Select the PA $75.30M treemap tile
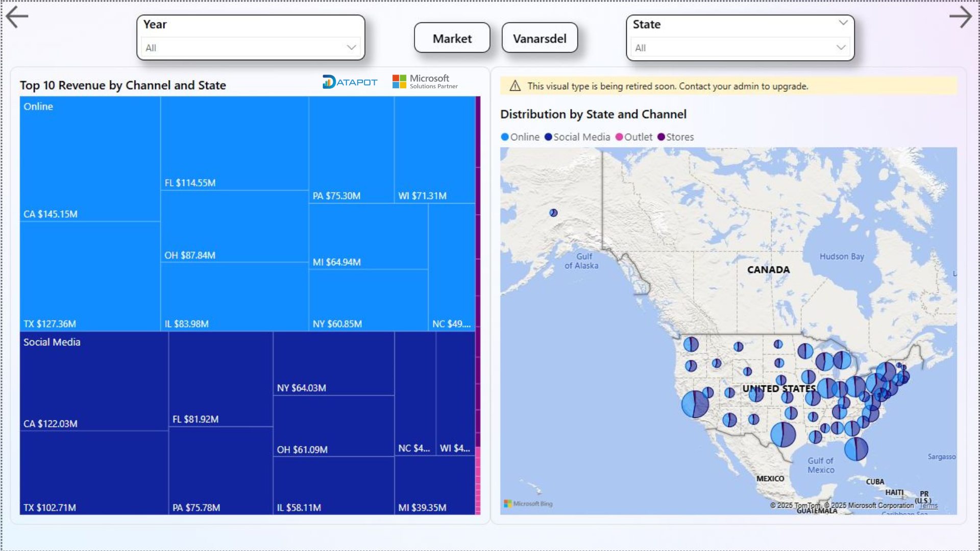This screenshot has height=551, width=980. 351,149
